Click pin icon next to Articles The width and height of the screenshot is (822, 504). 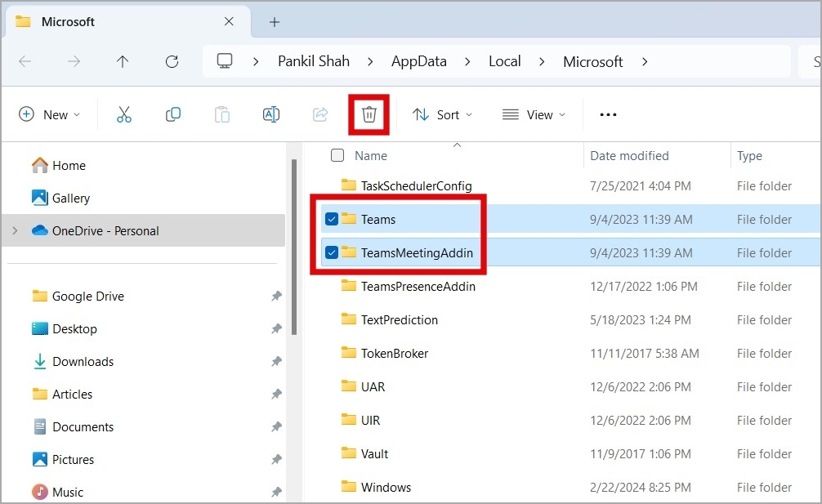[x=276, y=394]
